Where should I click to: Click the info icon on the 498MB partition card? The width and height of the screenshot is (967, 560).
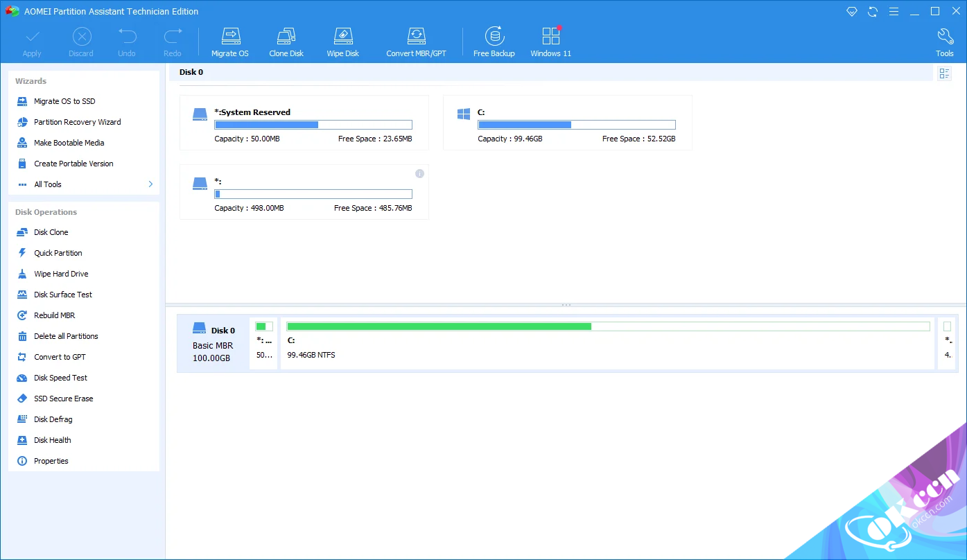[419, 174]
